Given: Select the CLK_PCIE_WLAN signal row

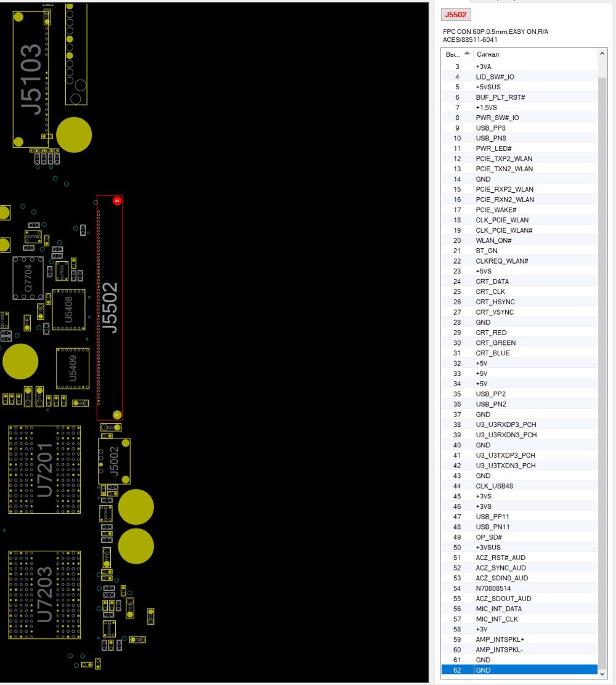Looking at the screenshot, I should (x=519, y=220).
